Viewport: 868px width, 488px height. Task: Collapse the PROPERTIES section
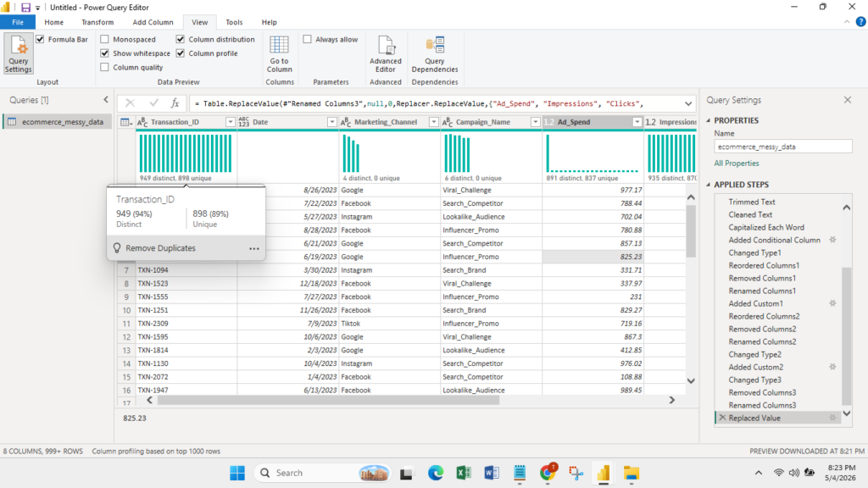click(x=709, y=120)
